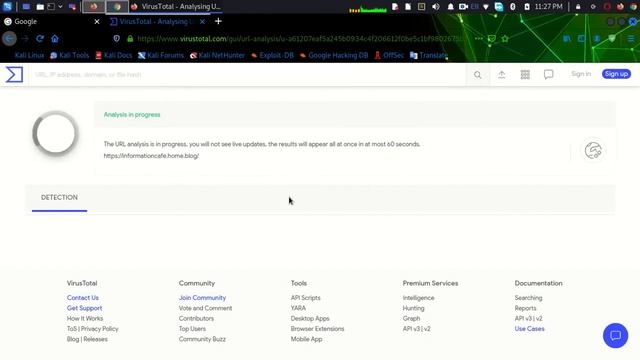Open the Mobile App link
Image resolution: width=640 pixels, height=360 pixels.
coord(307,339)
